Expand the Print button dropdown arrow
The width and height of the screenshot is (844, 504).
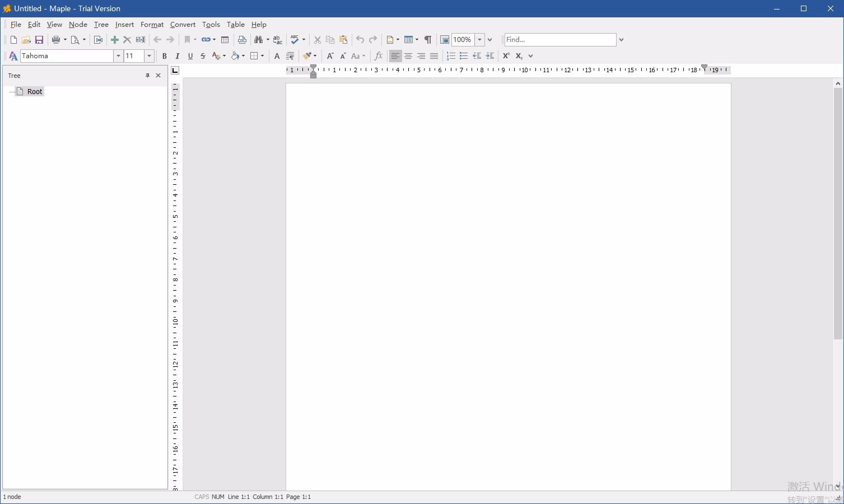click(x=65, y=40)
